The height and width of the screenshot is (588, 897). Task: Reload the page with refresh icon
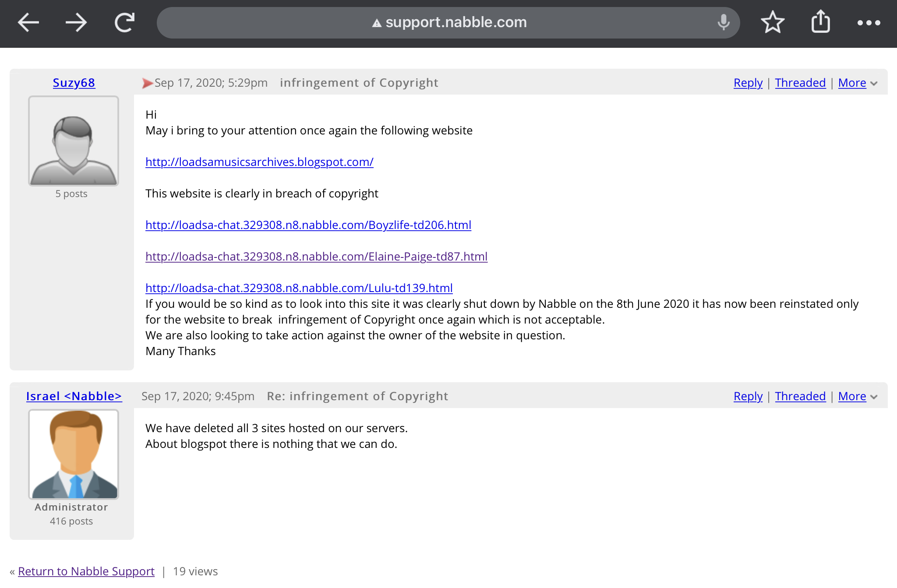[124, 22]
